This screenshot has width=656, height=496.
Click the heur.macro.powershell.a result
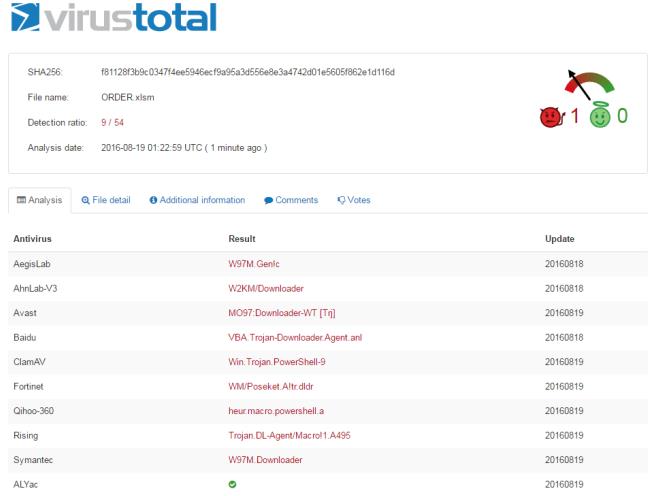276,411
